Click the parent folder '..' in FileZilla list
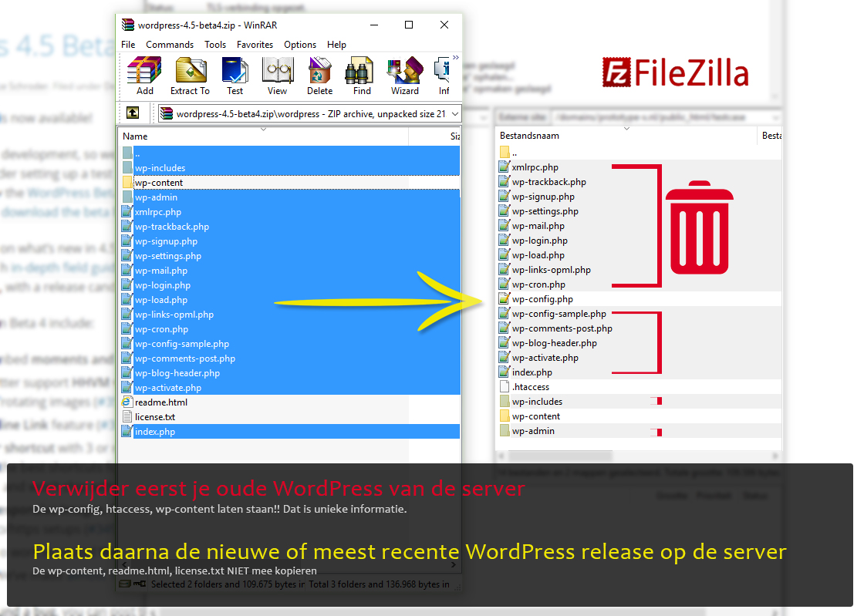Viewport: 864px width, 616px height. coord(639,153)
